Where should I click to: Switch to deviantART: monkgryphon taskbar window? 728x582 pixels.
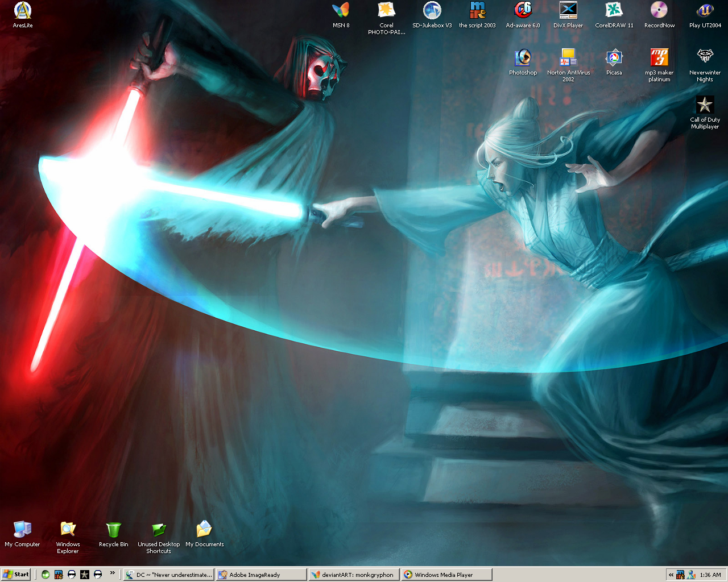pos(354,575)
